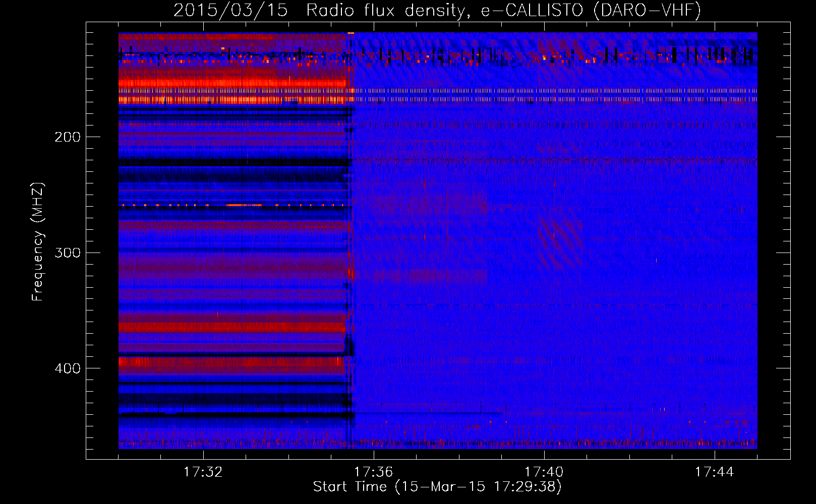Click the 17:36 time tick label
The width and height of the screenshot is (816, 504).
(373, 472)
